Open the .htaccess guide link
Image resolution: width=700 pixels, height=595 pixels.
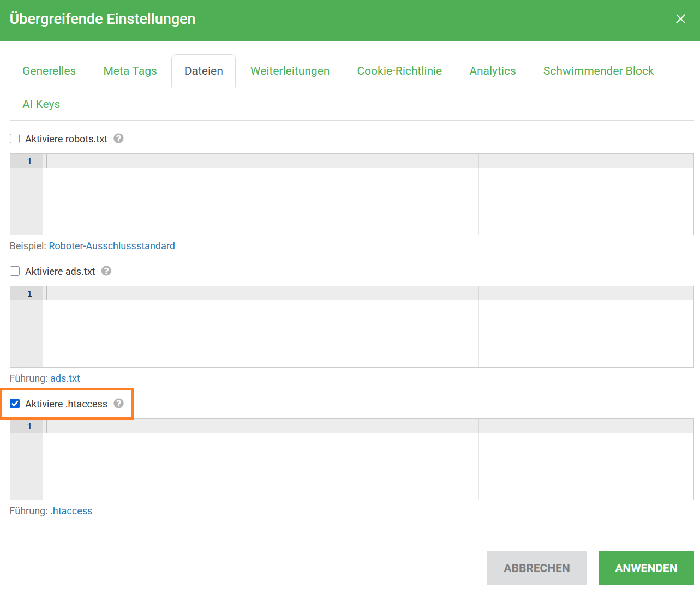71,511
